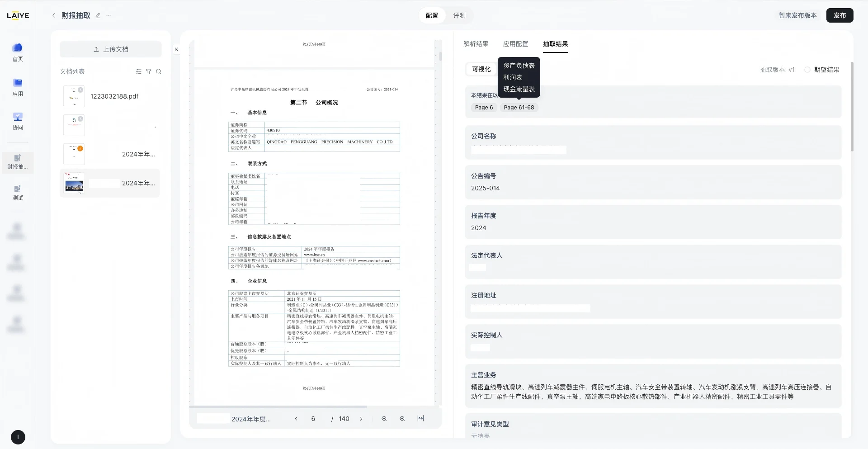Switch to the 抽取结果 tab
This screenshot has width=868, height=449.
[x=555, y=44]
